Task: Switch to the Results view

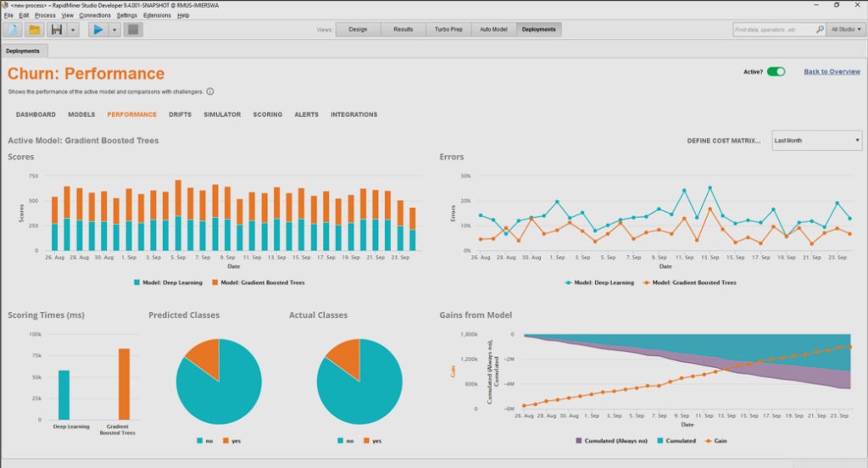Action: tap(403, 30)
